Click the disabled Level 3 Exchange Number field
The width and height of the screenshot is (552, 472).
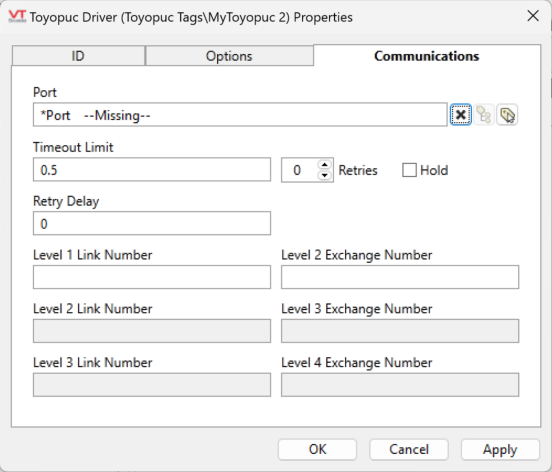[400, 331]
